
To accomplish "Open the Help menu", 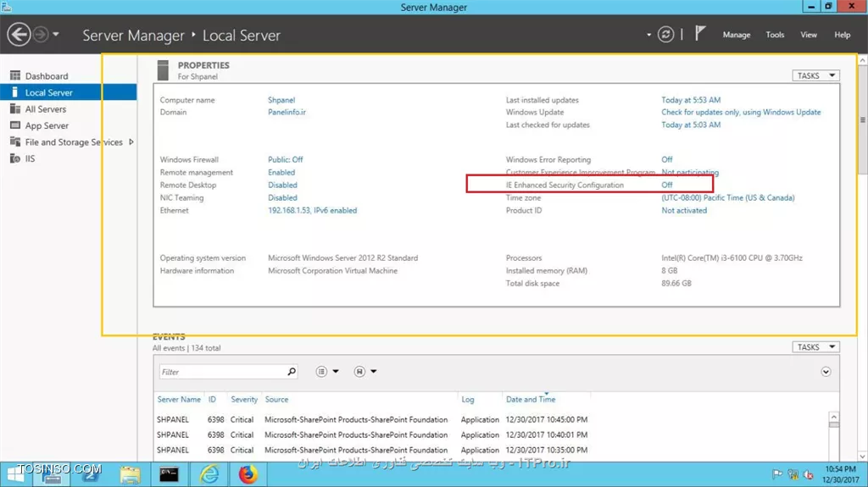I will click(x=842, y=35).
